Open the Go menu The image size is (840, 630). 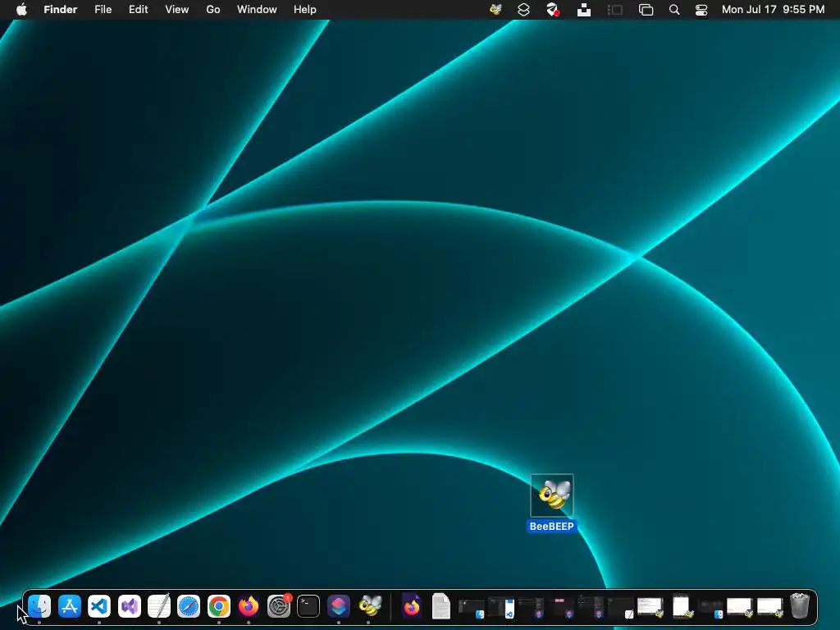tap(213, 10)
